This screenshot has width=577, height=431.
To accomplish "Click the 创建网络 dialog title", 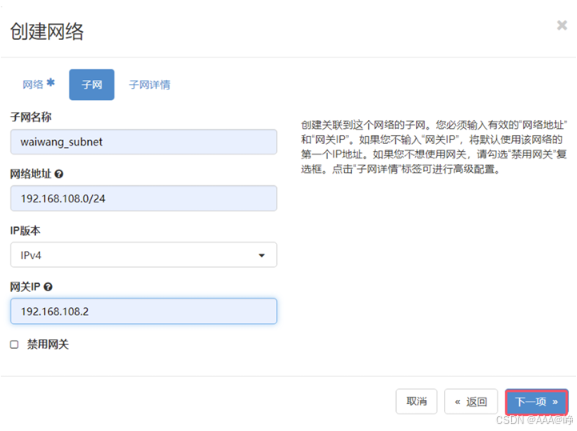I will click(x=47, y=31).
